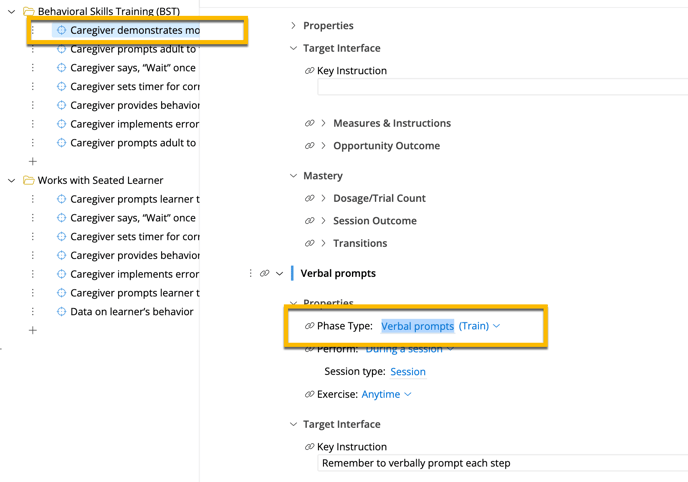
Task: Click link icon next to Opportunity Outcome
Action: pyautogui.click(x=309, y=146)
